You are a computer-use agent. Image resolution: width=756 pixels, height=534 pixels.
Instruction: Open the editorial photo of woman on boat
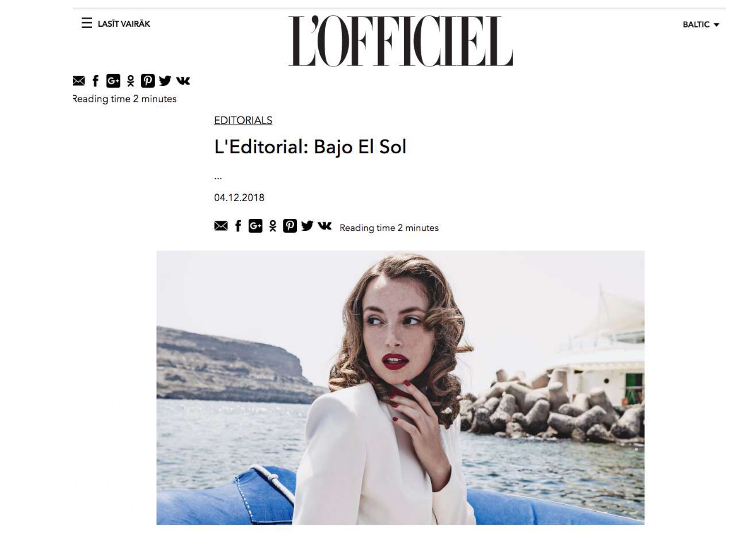pyautogui.click(x=400, y=388)
